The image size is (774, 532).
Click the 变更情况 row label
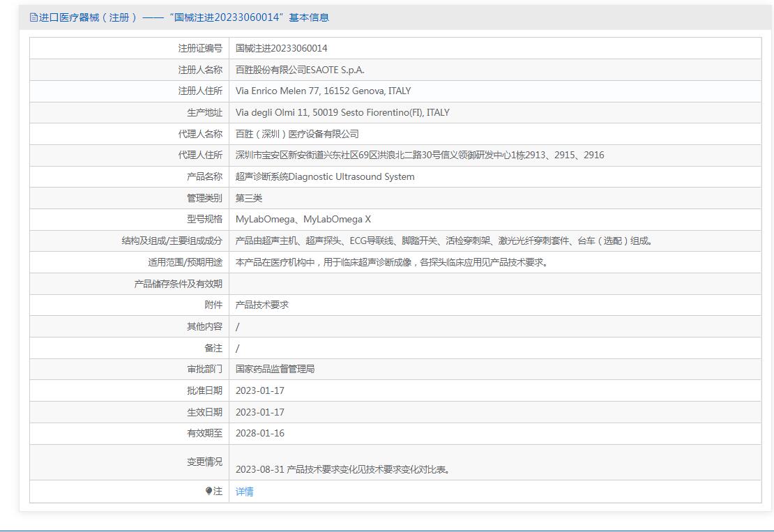[x=205, y=462]
